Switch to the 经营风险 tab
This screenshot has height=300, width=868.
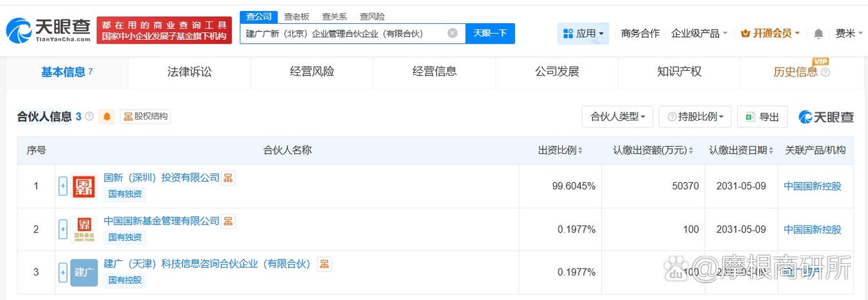coord(312,72)
